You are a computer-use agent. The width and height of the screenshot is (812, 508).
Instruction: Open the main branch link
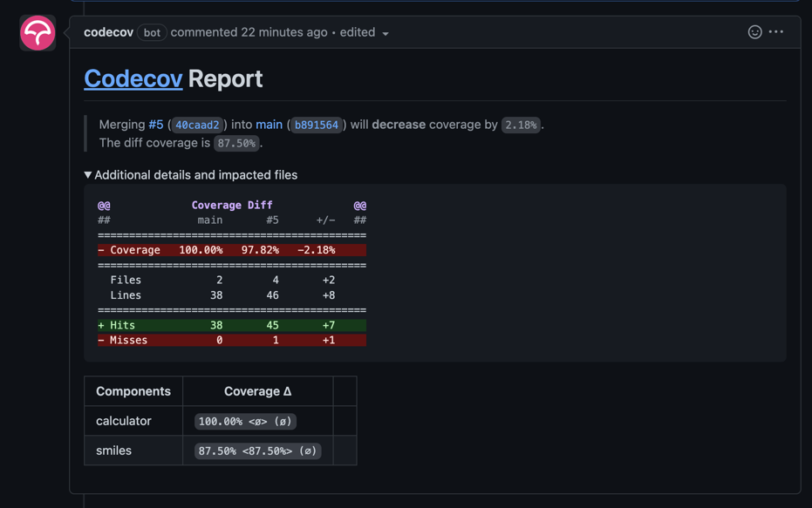(270, 125)
